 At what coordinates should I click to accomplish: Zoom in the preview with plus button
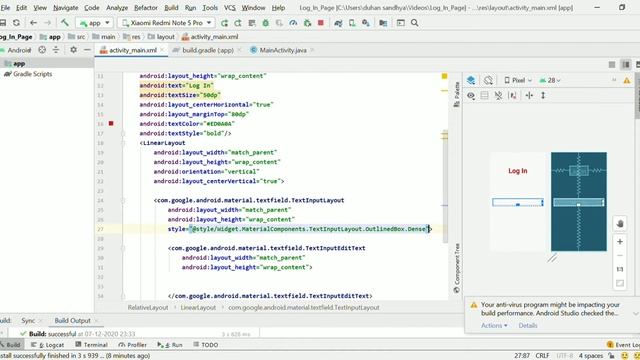tap(620, 242)
